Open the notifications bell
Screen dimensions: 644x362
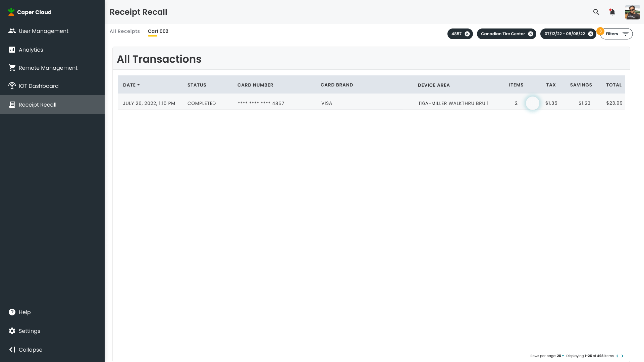[x=612, y=12]
